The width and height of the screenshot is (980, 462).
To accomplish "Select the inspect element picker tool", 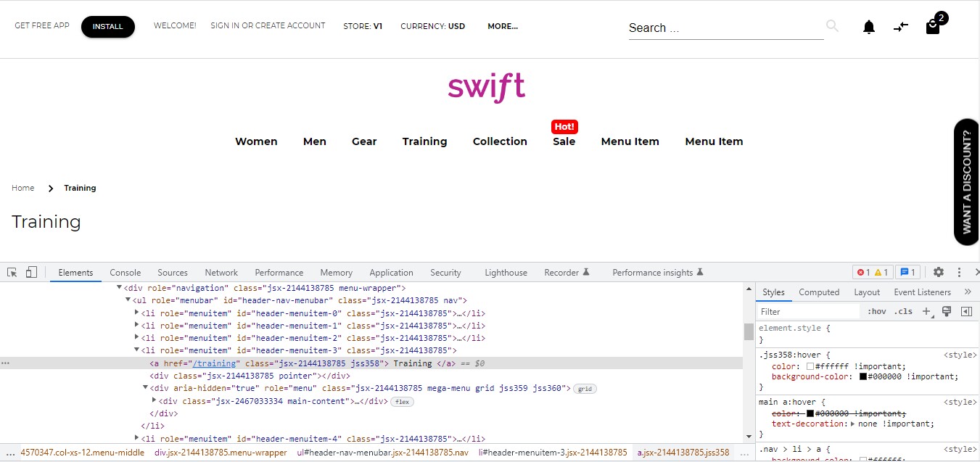I will coord(11,271).
